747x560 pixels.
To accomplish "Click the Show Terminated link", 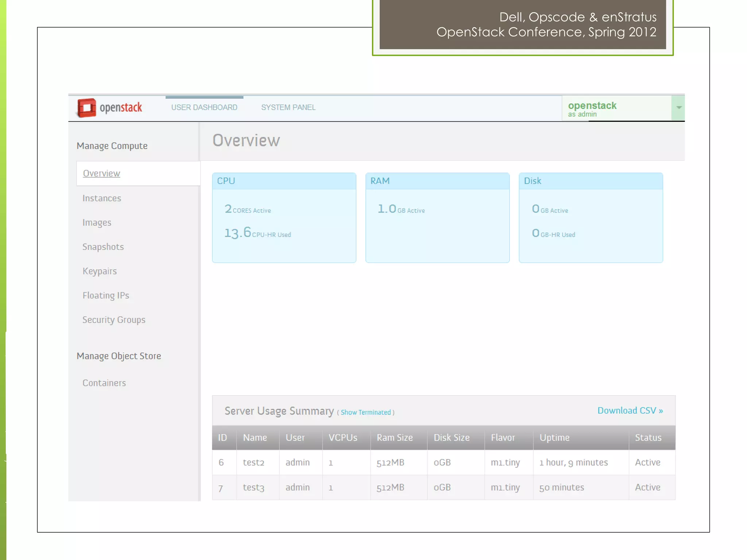I will pos(365,413).
